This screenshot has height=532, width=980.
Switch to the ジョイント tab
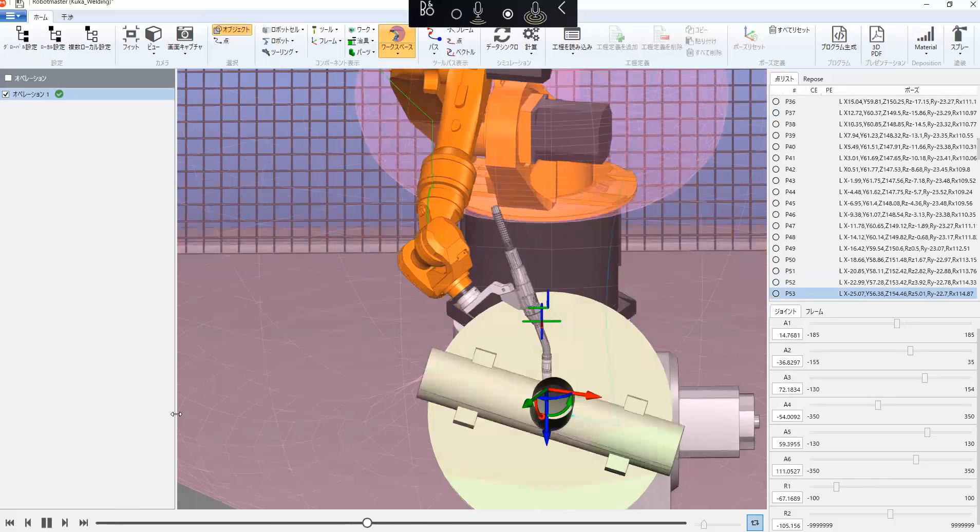pyautogui.click(x=785, y=311)
